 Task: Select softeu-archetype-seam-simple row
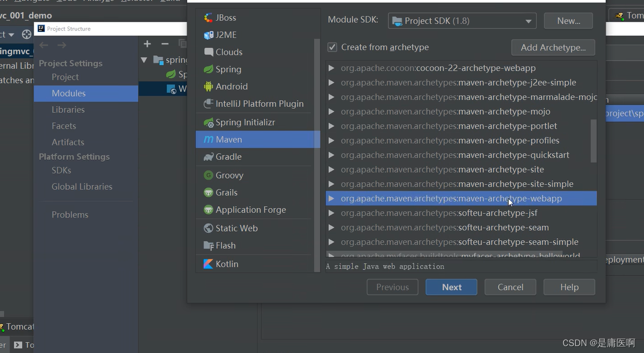pyautogui.click(x=461, y=242)
